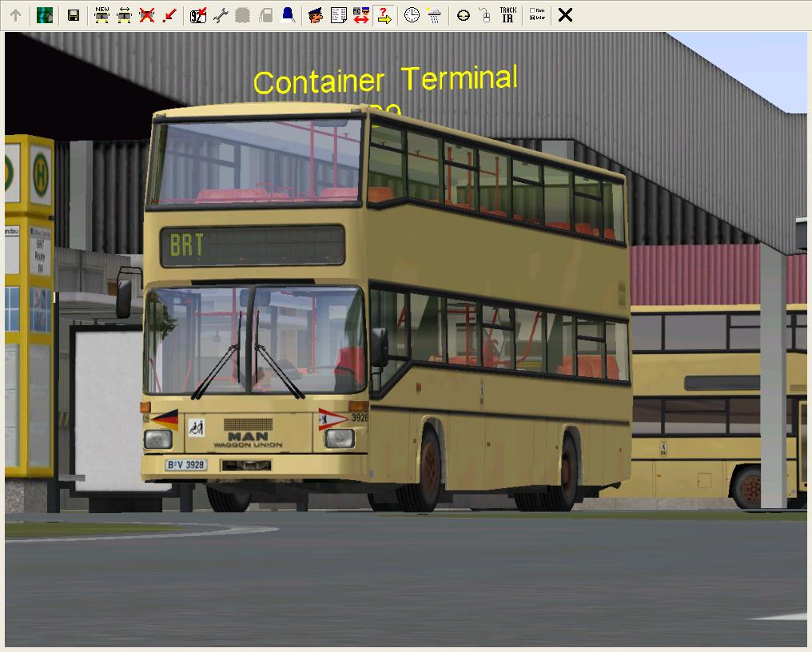This screenshot has height=652, width=812.
Task: Open the clock time settings icon
Action: [412, 15]
